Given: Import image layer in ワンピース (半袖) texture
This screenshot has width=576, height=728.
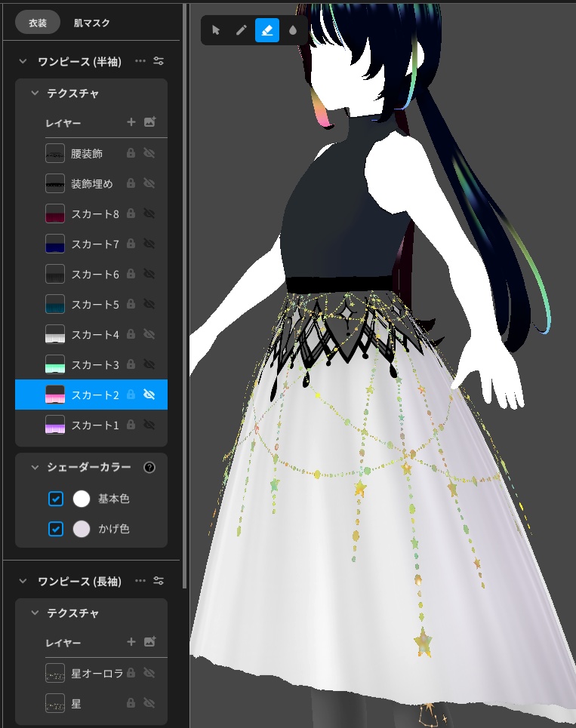Looking at the screenshot, I should coord(149,122).
